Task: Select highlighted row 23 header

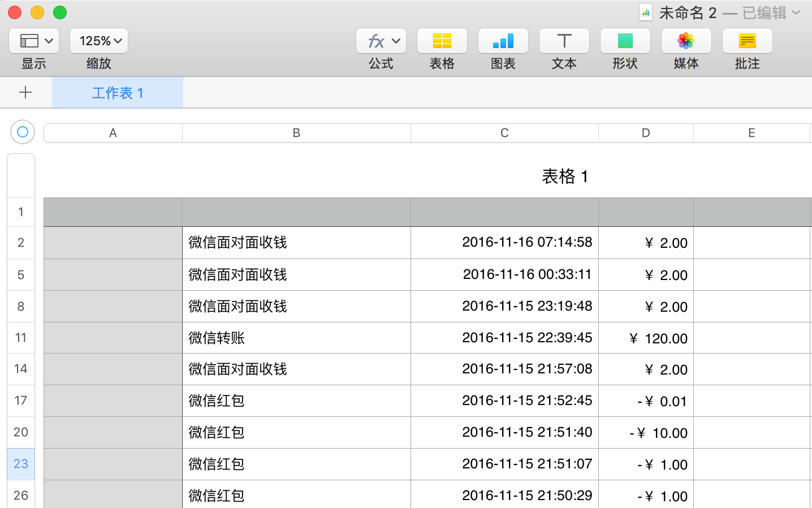Action: (x=21, y=464)
